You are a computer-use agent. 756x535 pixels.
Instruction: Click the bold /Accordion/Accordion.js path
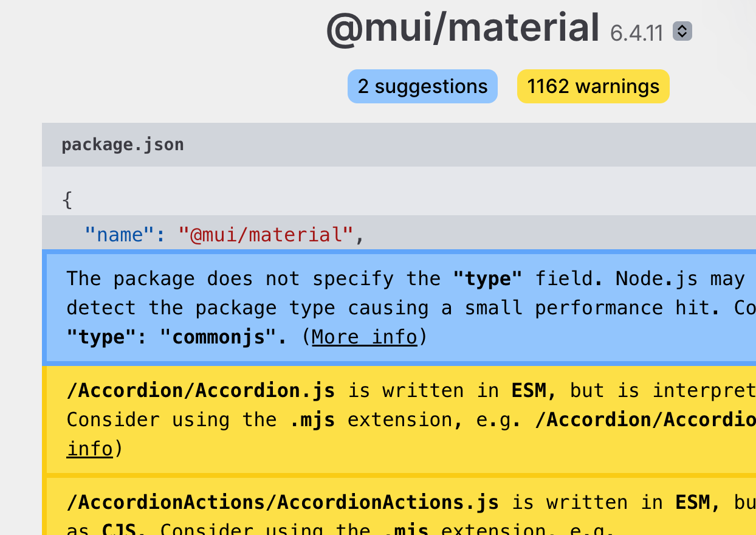coord(201,390)
